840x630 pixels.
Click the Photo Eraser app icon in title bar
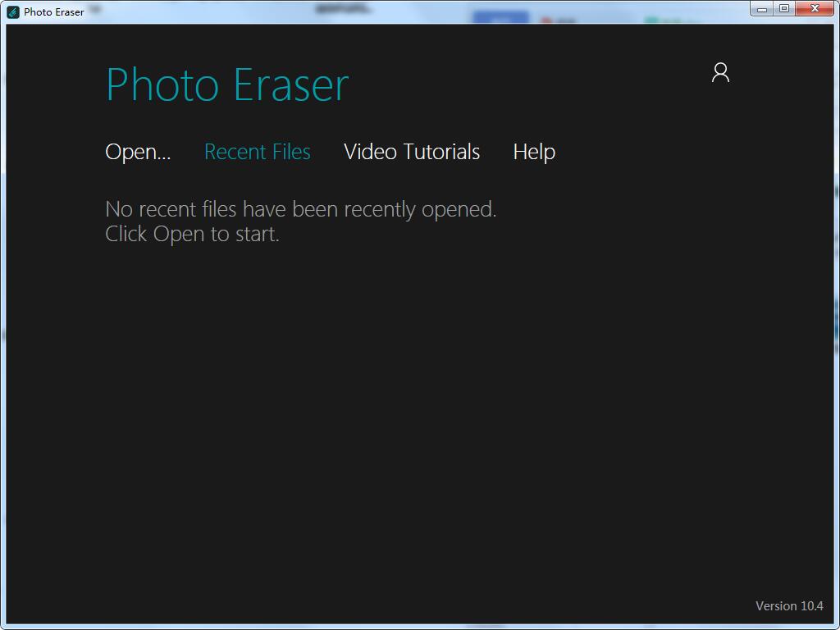(13, 11)
